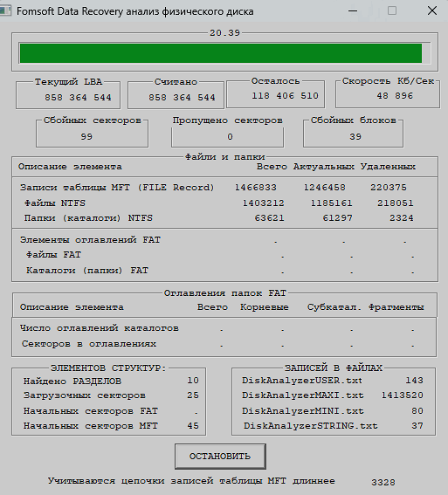Click the Скорость Кб/Сек value 48 896

click(395, 96)
